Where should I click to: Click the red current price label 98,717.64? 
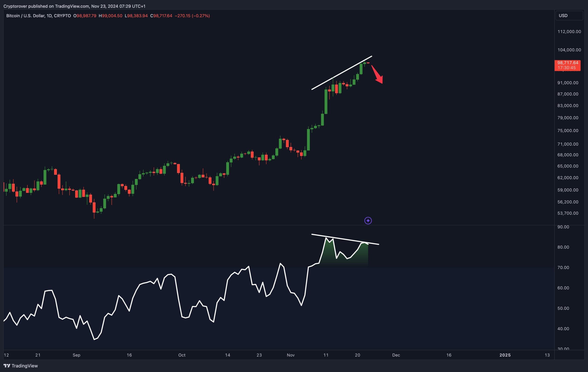[568, 63]
